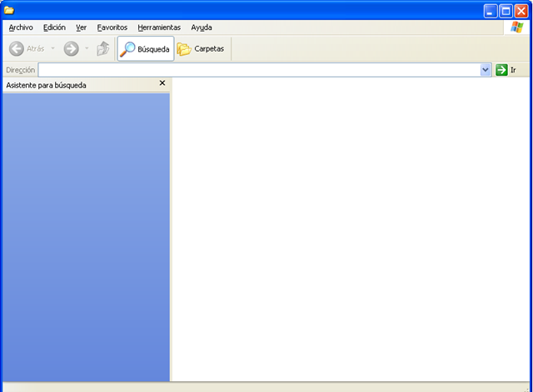Screen dimensions: 533x392
Task: Open the Favoritos menu
Action: click(112, 27)
